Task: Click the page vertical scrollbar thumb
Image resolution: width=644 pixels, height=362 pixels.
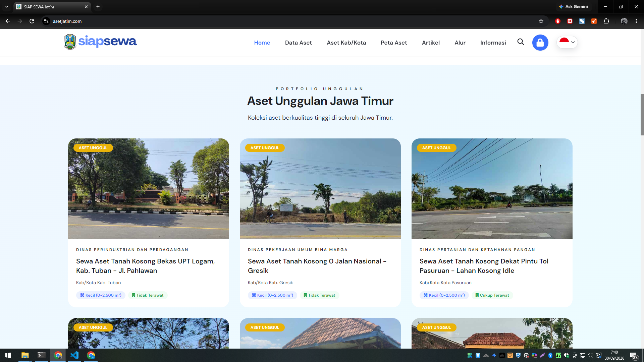Action: coord(642,115)
